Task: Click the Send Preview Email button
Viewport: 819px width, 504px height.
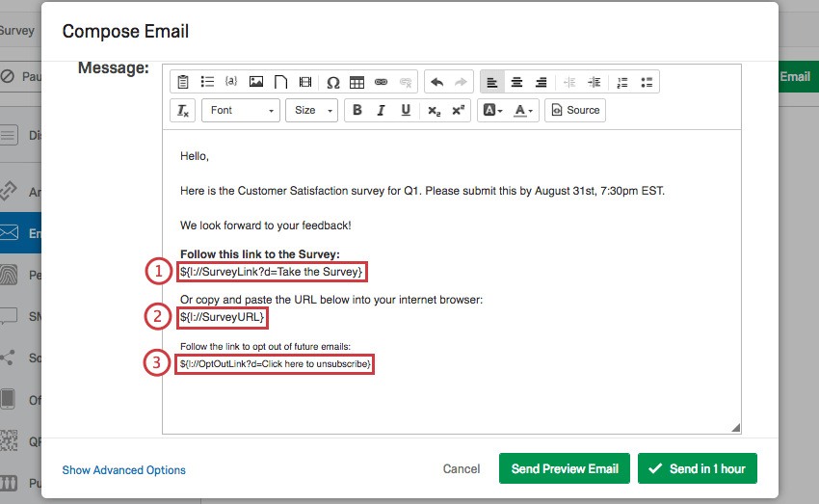Action: coord(565,468)
